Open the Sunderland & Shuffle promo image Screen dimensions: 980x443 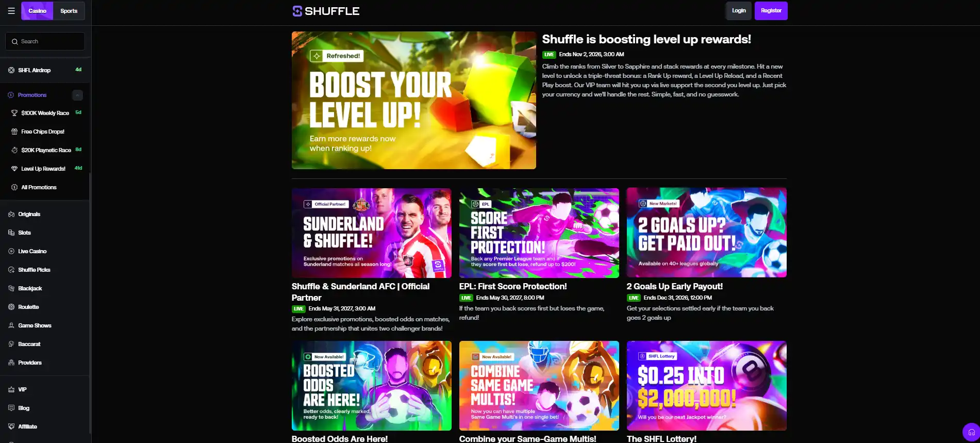[x=372, y=233]
